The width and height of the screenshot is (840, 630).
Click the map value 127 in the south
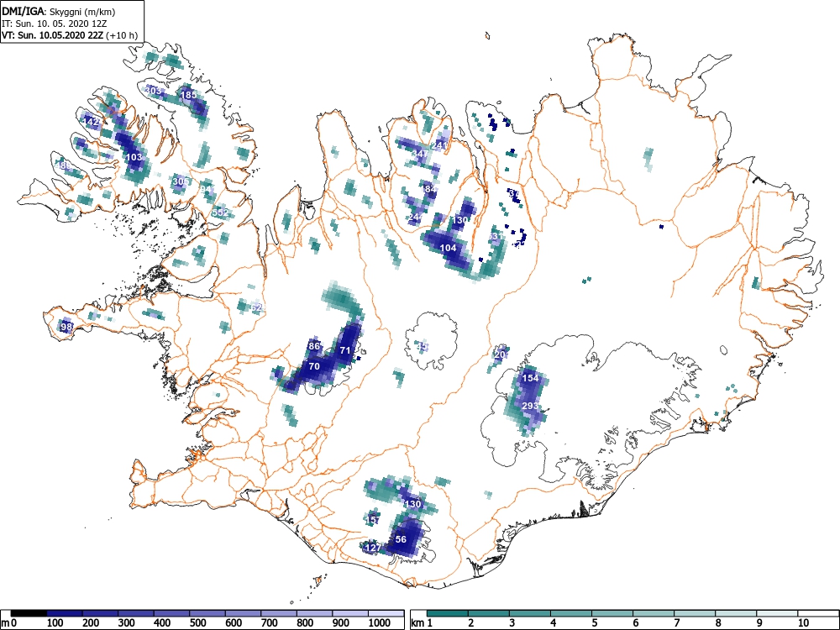(372, 548)
